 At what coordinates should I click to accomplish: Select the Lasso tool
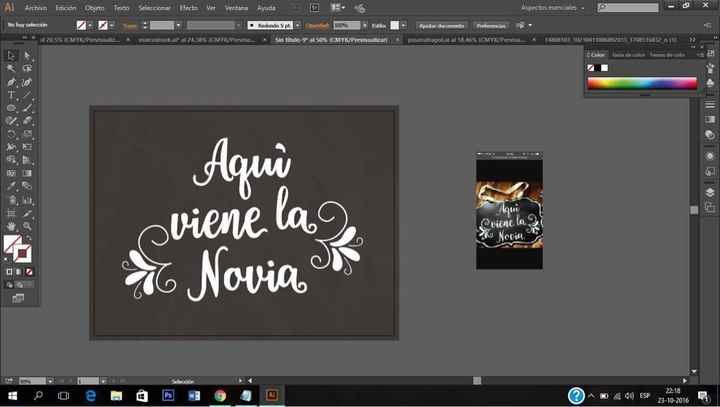27,69
